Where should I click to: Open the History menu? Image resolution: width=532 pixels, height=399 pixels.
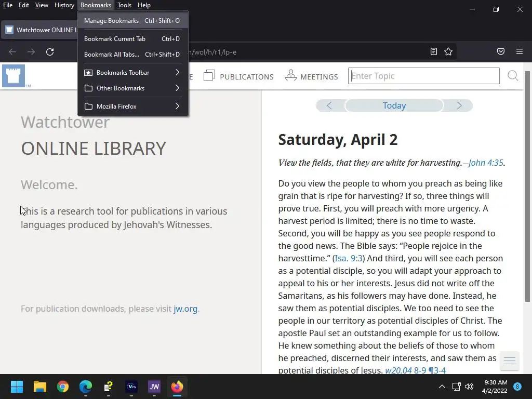pos(64,5)
